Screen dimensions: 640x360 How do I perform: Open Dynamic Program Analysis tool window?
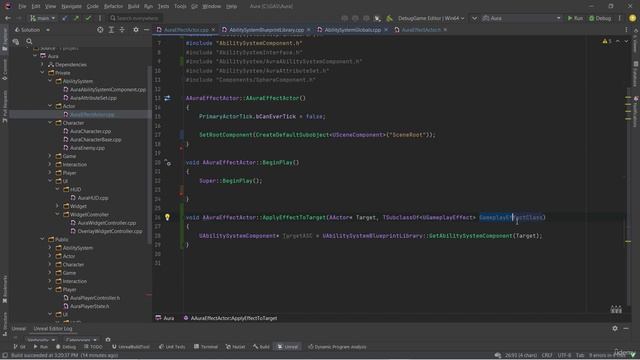coord(337,347)
